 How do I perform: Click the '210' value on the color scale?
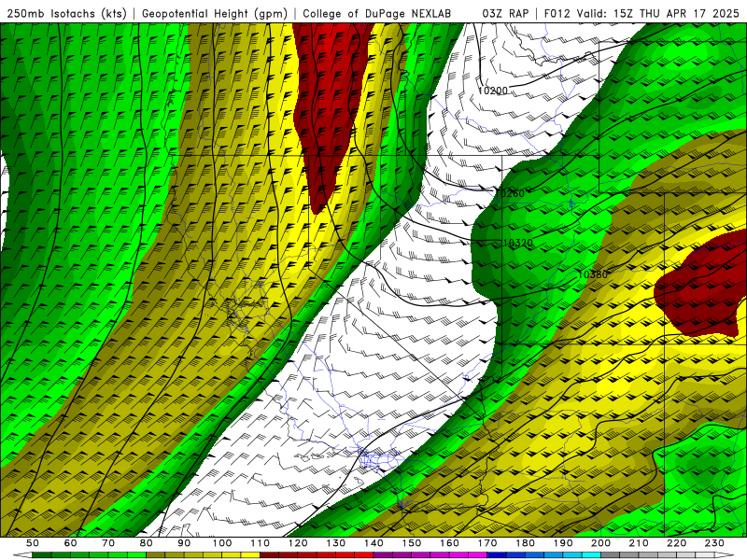click(639, 543)
